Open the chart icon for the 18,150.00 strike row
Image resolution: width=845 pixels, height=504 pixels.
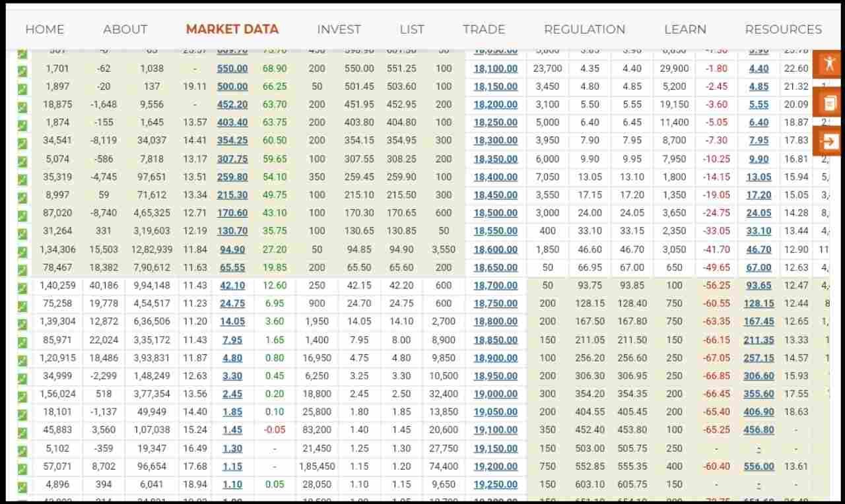coord(22,88)
